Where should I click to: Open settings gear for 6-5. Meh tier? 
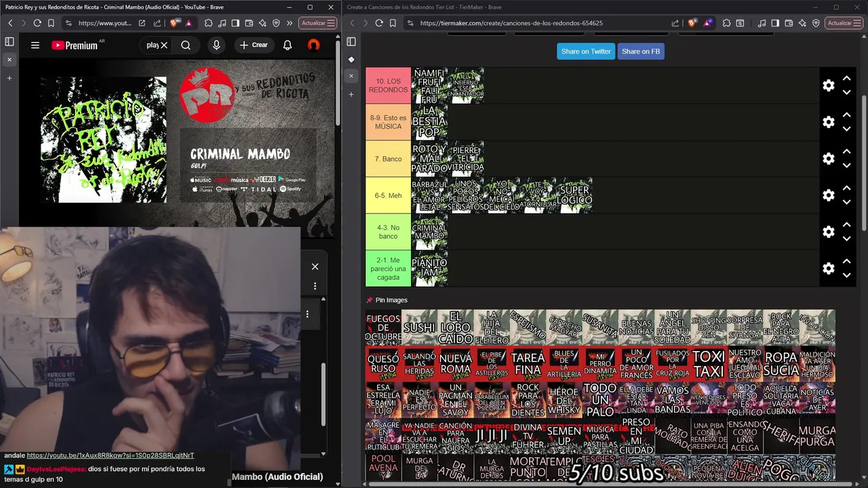pos(828,195)
